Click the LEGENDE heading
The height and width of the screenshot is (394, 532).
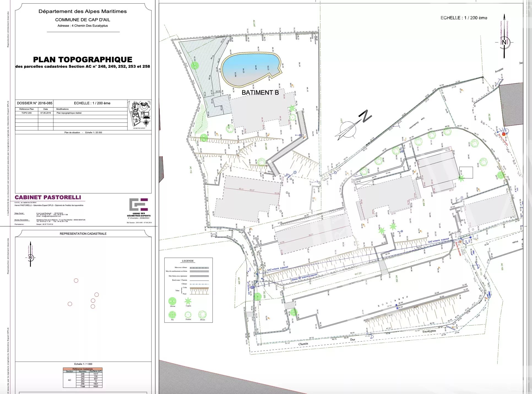coord(188,261)
